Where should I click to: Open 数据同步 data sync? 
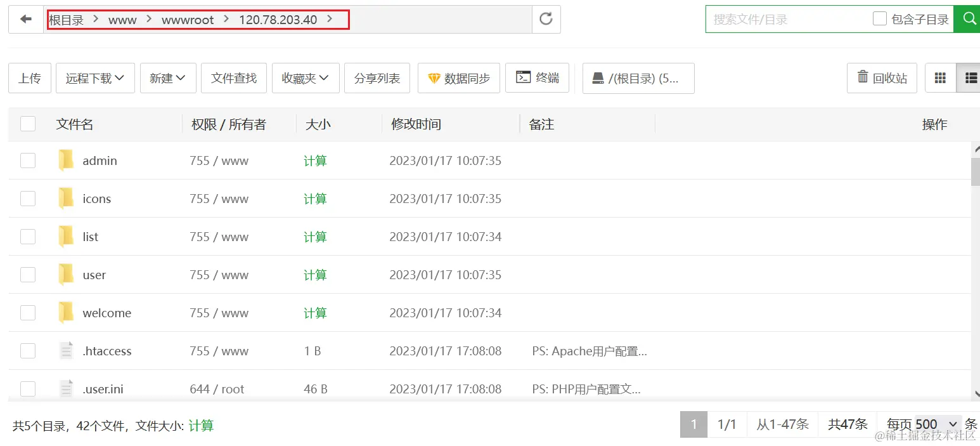[459, 78]
